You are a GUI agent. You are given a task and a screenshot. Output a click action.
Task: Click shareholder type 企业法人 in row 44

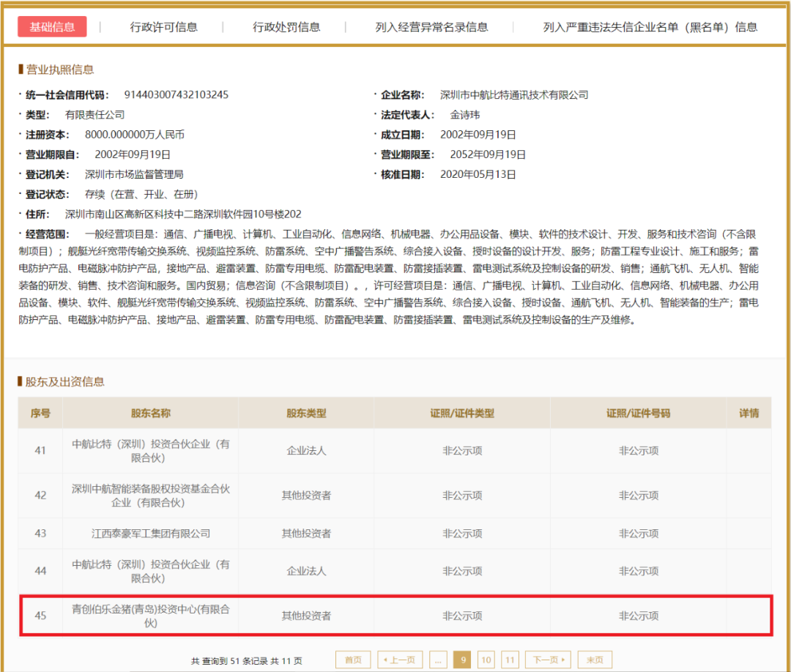click(x=306, y=571)
